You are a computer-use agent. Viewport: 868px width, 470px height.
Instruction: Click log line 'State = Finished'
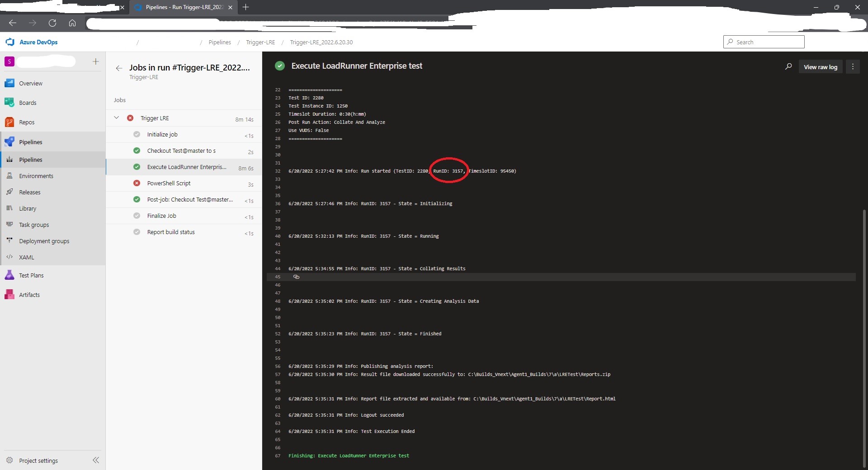(x=365, y=334)
